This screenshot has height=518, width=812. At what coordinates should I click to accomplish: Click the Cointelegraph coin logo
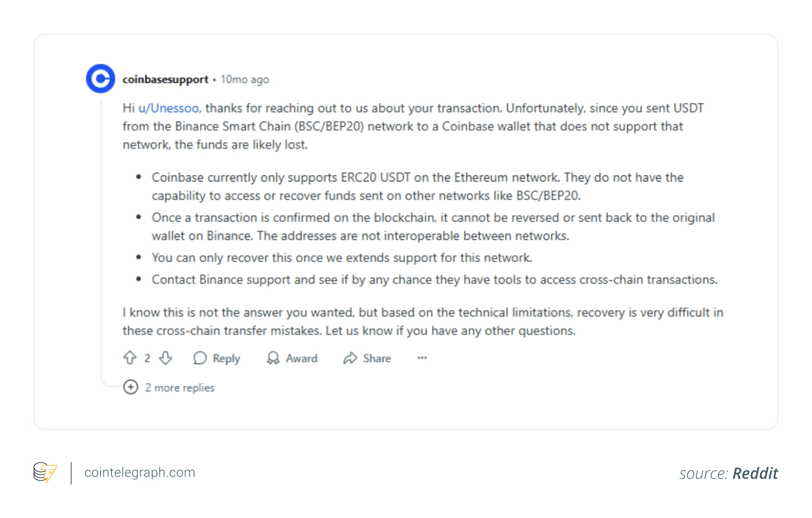tap(45, 472)
